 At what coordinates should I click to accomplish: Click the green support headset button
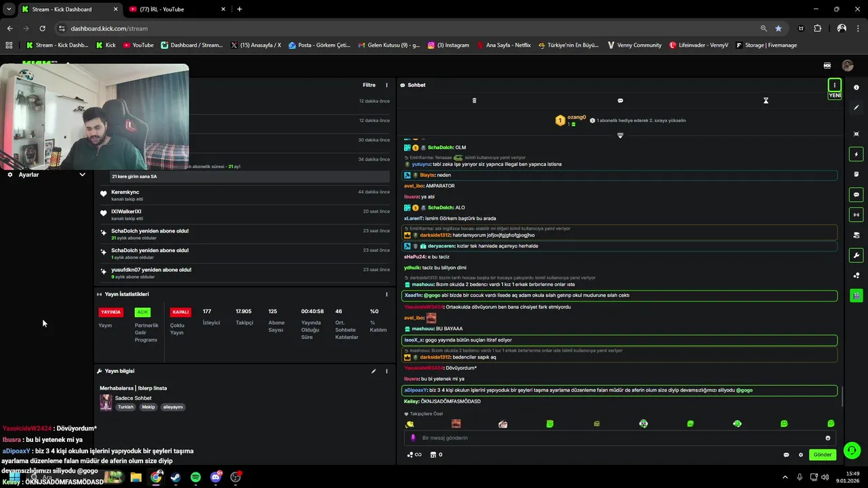852,450
